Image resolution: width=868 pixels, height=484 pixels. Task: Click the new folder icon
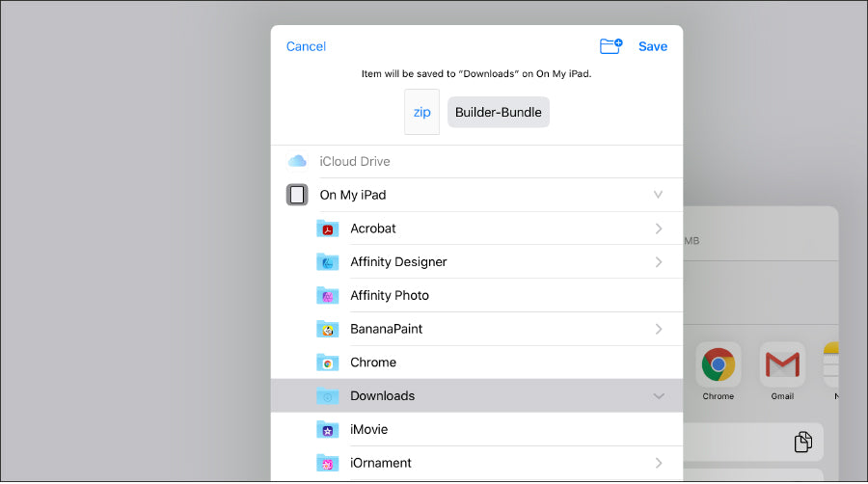point(610,45)
